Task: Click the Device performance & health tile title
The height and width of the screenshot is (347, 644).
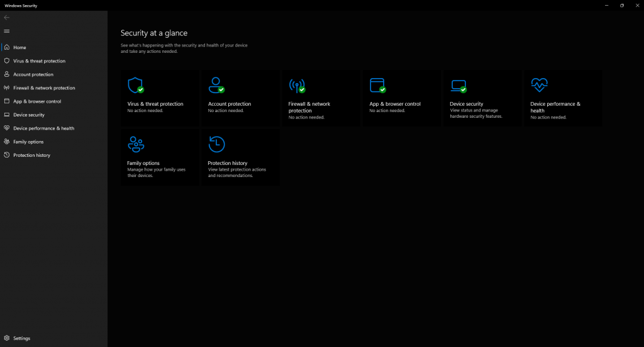Action: click(555, 107)
